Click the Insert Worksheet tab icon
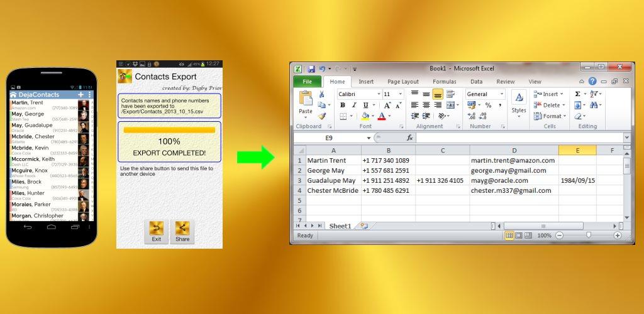The width and height of the screenshot is (644, 314). pos(364,226)
